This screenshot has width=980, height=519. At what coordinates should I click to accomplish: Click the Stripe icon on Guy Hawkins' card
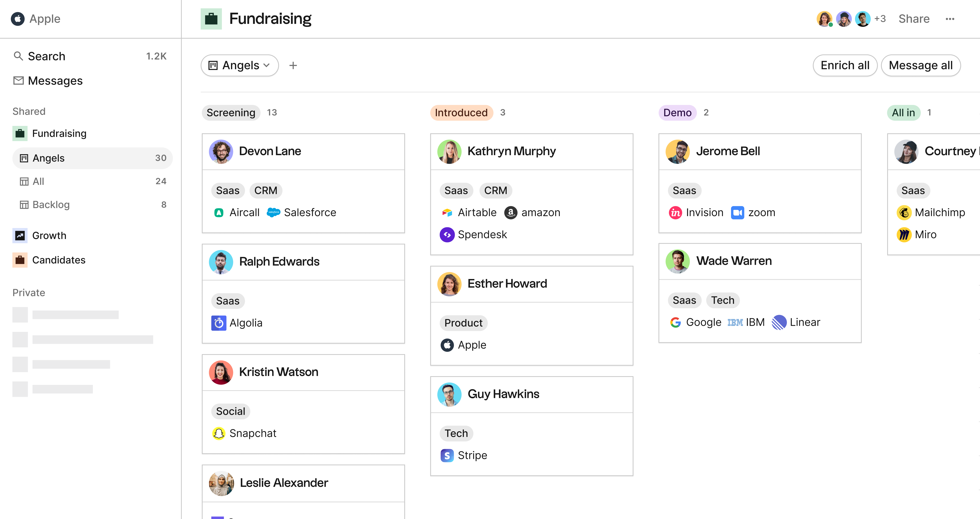(447, 455)
